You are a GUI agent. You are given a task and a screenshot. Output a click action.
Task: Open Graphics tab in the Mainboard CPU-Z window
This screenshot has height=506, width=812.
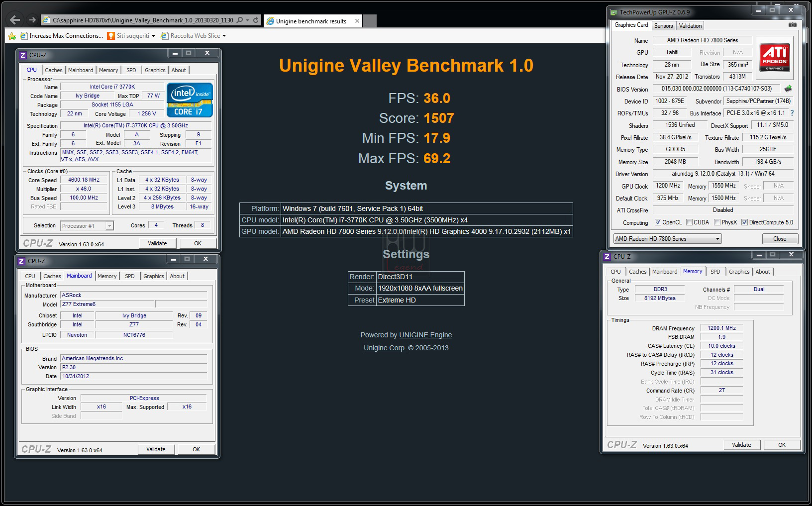[x=154, y=276]
